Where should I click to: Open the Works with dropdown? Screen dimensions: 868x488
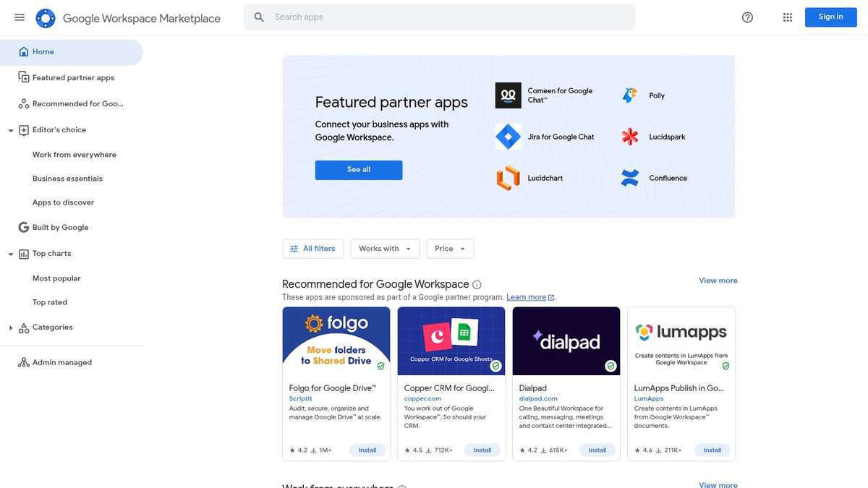click(384, 249)
